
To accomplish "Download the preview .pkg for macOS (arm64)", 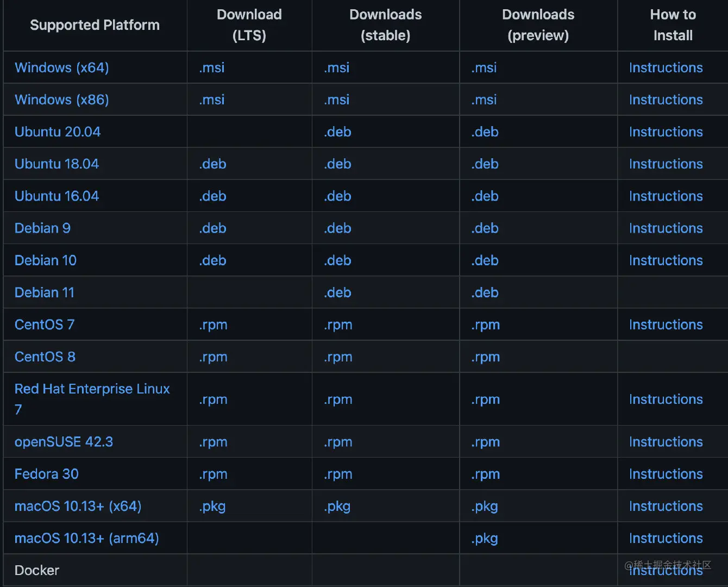I will tap(485, 539).
